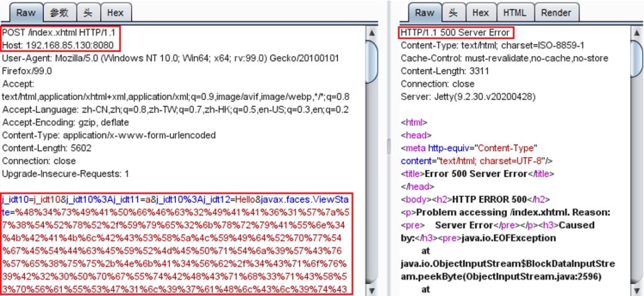Switch to the 头 tab in the request panel
Screen dimensions: 644x296
87,13
